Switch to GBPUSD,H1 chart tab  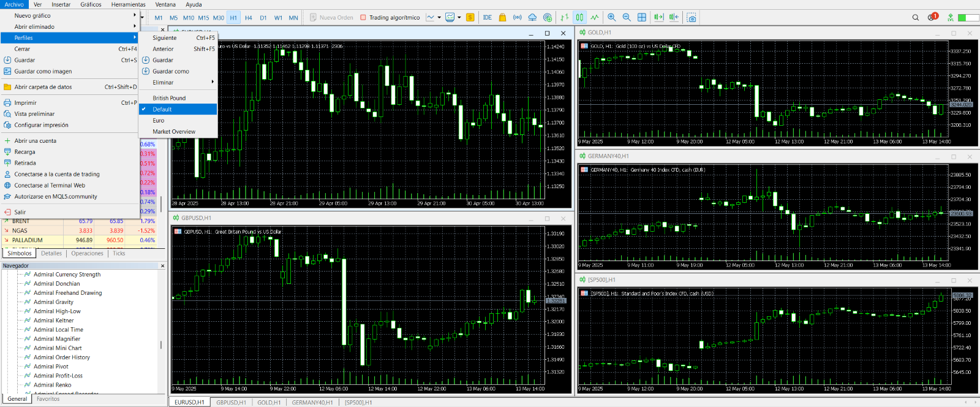click(231, 402)
